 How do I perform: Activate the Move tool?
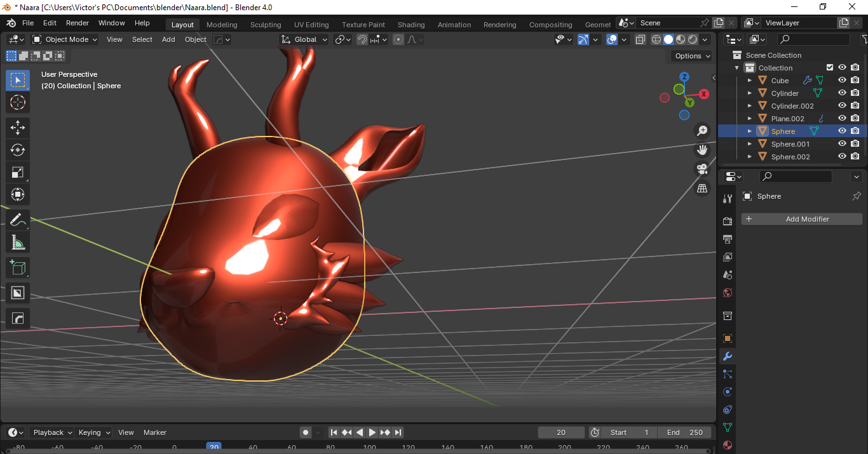(x=18, y=128)
